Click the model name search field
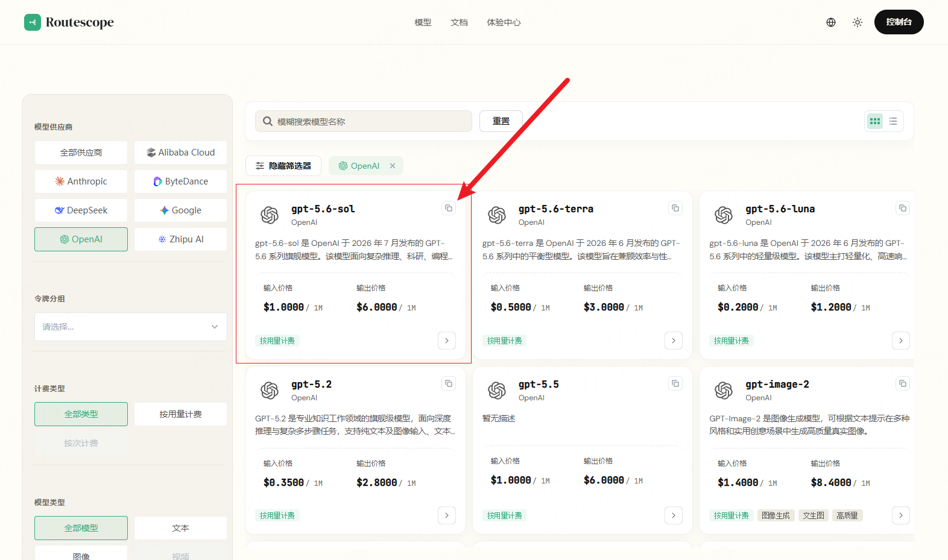The height and width of the screenshot is (560, 948). (364, 121)
